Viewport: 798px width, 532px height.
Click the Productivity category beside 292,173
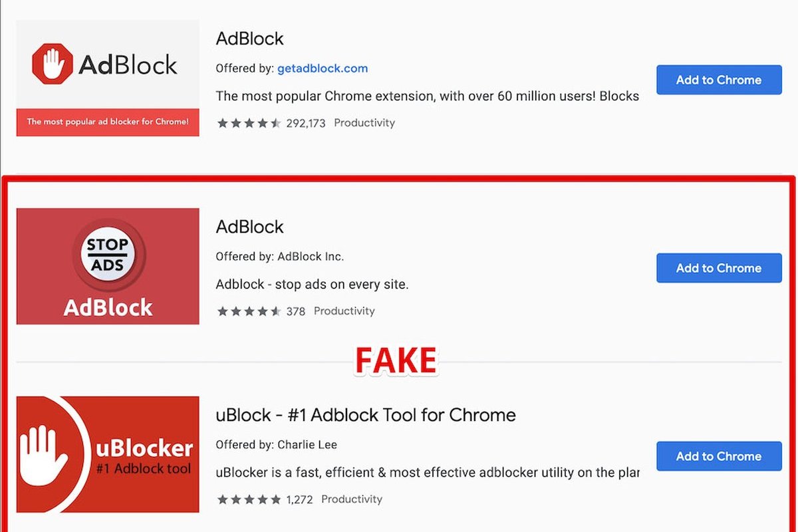pos(364,123)
